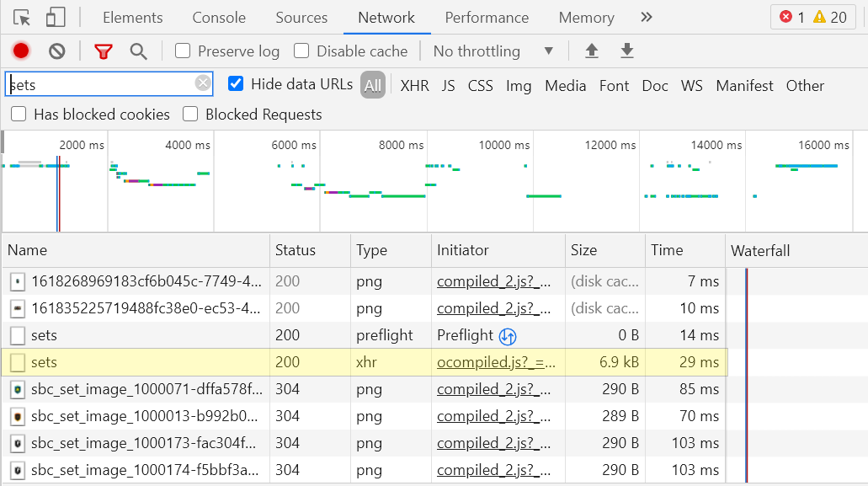868x486 pixels.
Task: Select the All filter button
Action: point(373,85)
